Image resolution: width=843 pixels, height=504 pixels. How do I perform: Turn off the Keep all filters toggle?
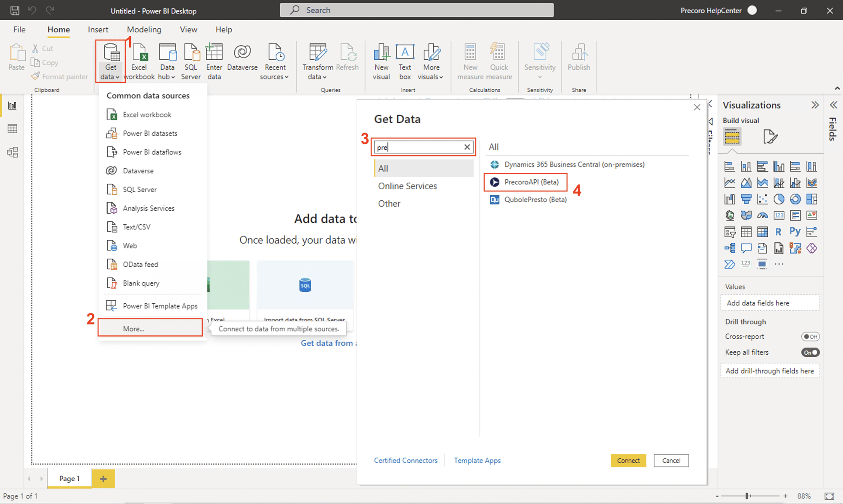click(810, 352)
